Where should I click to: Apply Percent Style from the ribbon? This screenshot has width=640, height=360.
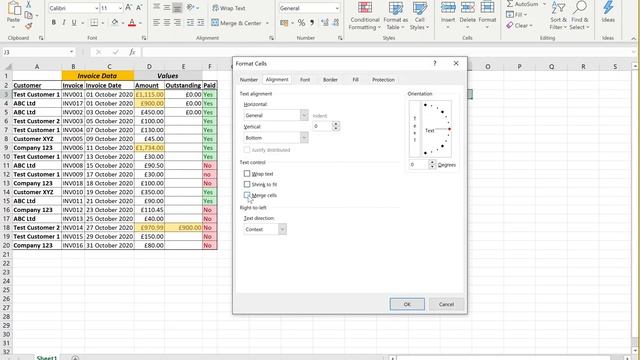click(x=301, y=23)
